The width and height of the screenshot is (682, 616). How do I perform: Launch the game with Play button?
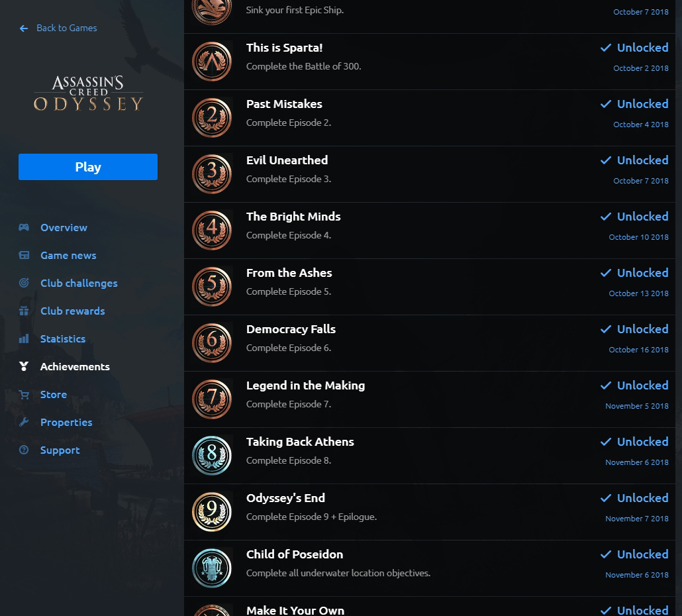pyautogui.click(x=88, y=167)
